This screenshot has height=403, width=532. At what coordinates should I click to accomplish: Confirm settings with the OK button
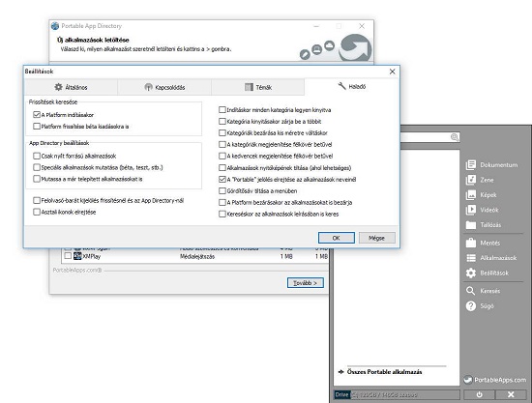337,238
